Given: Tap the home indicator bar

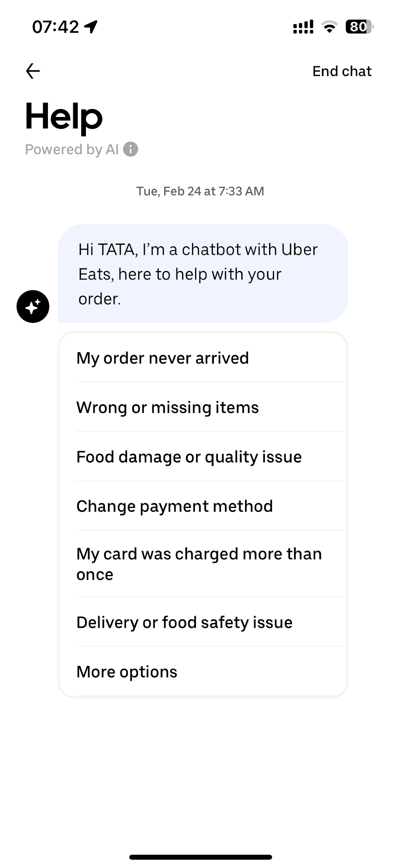Looking at the screenshot, I should tap(200, 857).
